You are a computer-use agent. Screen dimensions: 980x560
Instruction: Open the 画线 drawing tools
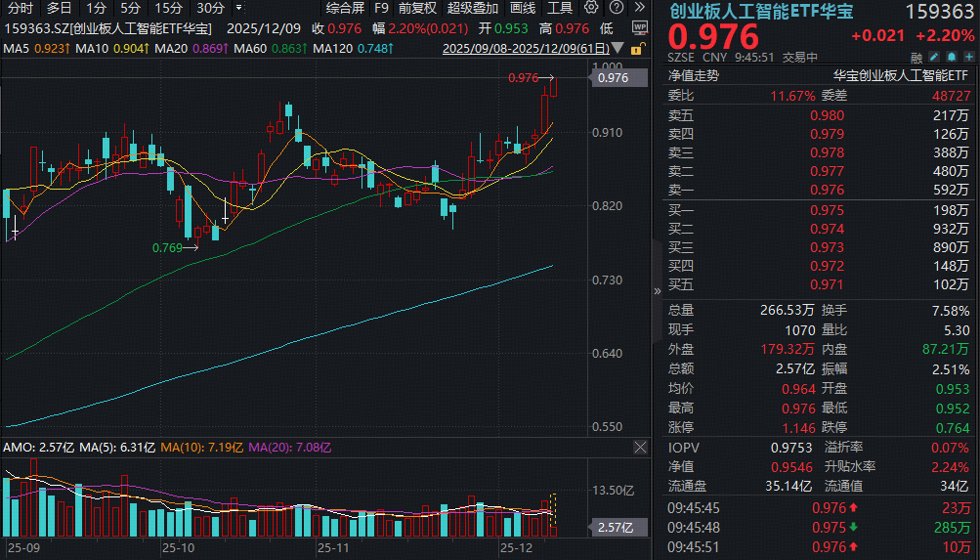tap(524, 8)
